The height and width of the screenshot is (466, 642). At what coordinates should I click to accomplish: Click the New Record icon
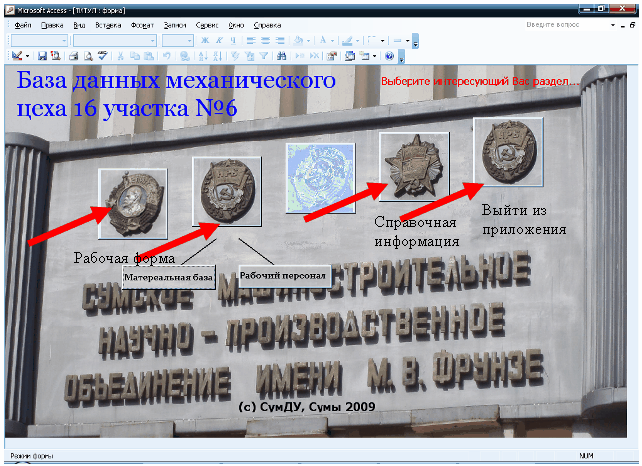click(300, 56)
